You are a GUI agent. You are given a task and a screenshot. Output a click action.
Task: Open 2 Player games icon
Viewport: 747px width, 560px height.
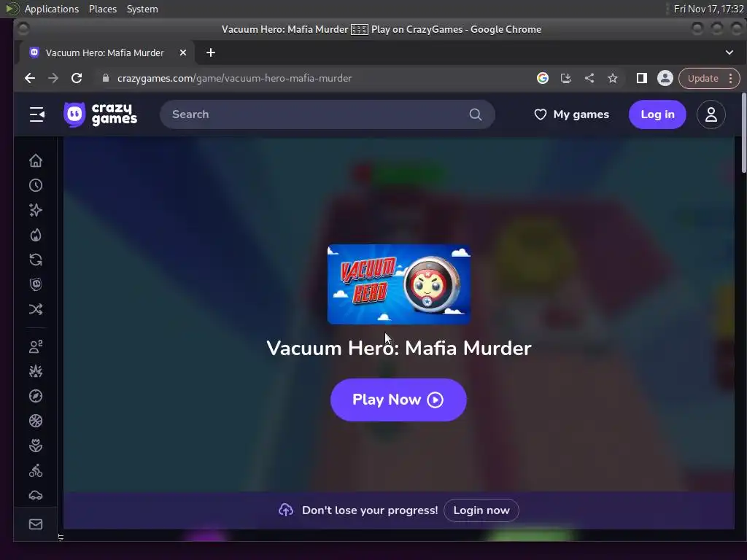click(x=36, y=346)
